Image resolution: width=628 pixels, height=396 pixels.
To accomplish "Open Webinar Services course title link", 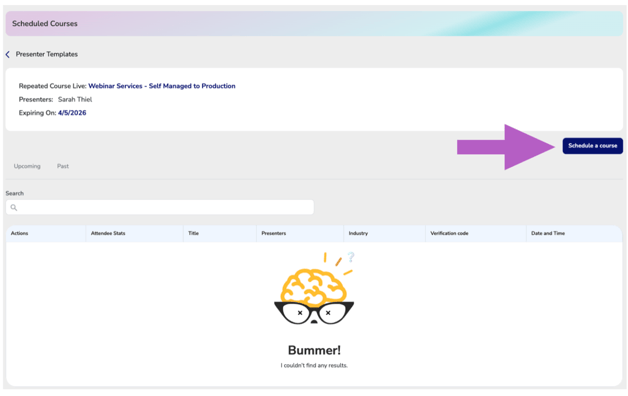I will point(162,86).
